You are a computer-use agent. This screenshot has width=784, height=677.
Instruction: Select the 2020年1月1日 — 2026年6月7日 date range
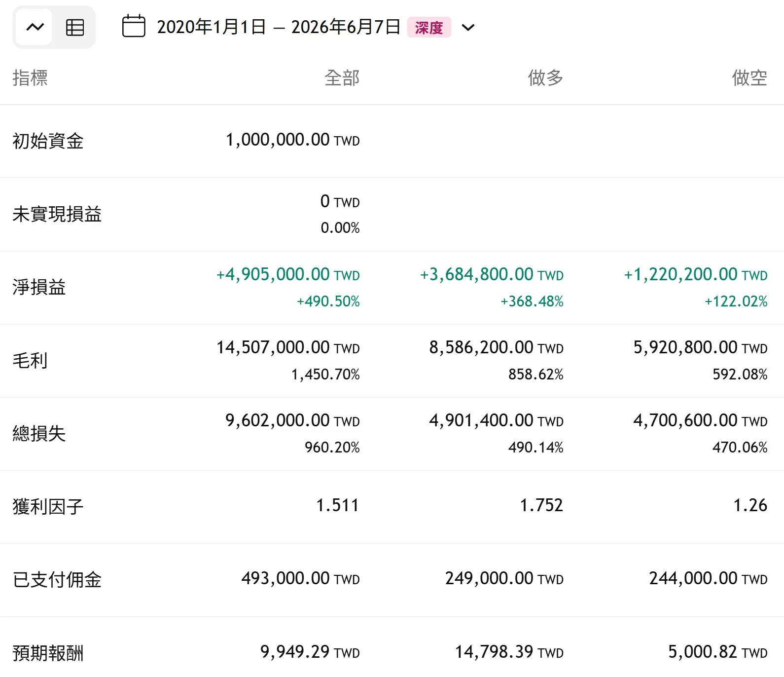(279, 27)
